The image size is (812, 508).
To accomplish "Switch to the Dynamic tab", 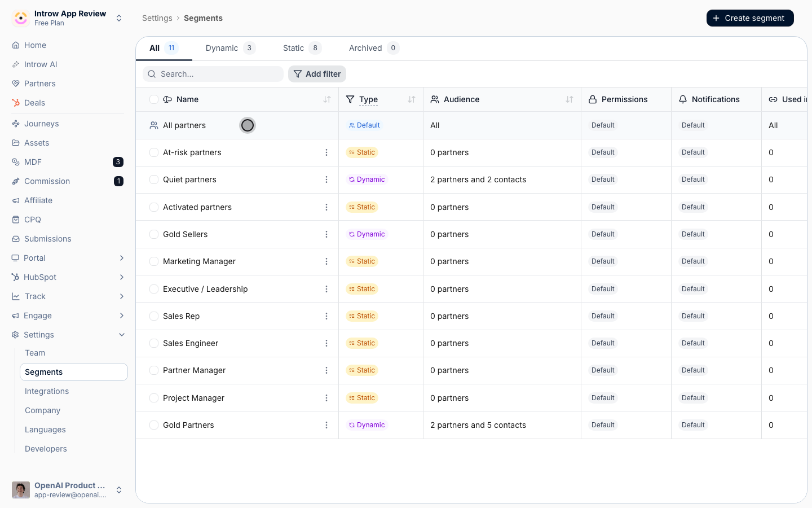I will (x=231, y=48).
